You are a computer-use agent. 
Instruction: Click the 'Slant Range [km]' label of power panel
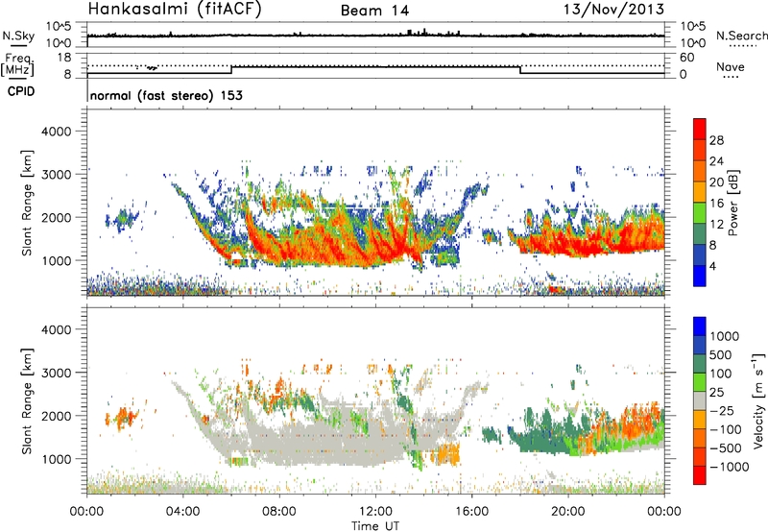pos(27,203)
